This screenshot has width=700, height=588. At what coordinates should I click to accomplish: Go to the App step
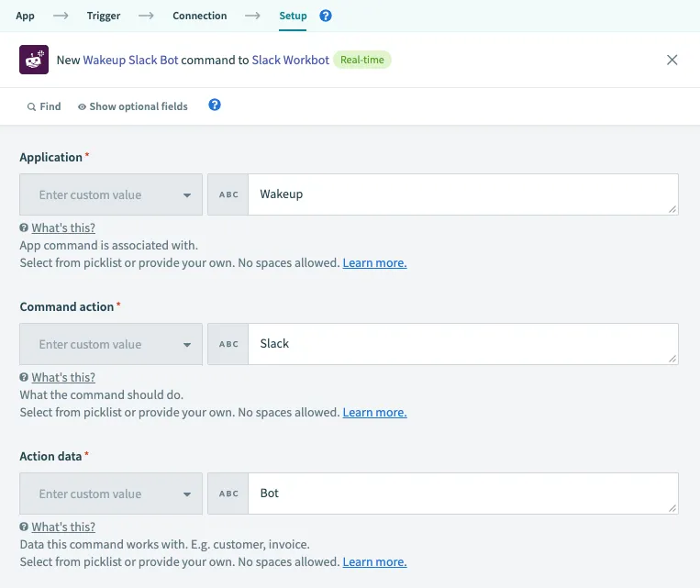(26, 16)
